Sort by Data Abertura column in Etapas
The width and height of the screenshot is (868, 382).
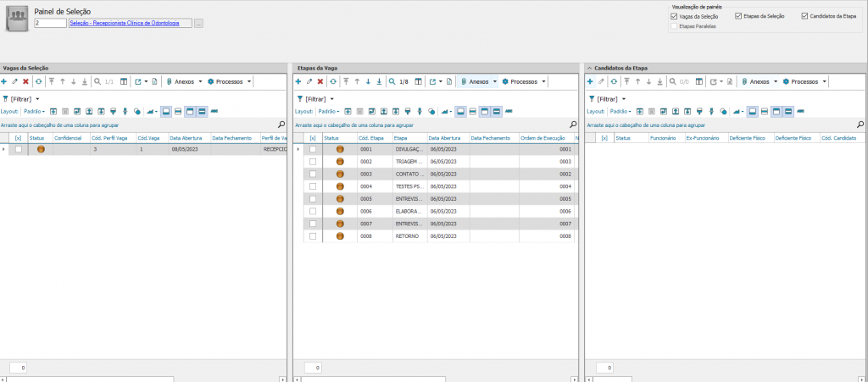[446, 137]
